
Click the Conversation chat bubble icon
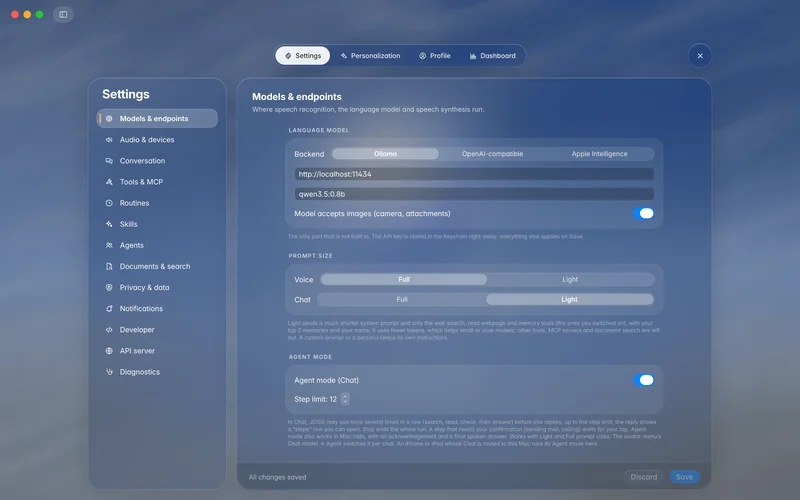pos(109,161)
